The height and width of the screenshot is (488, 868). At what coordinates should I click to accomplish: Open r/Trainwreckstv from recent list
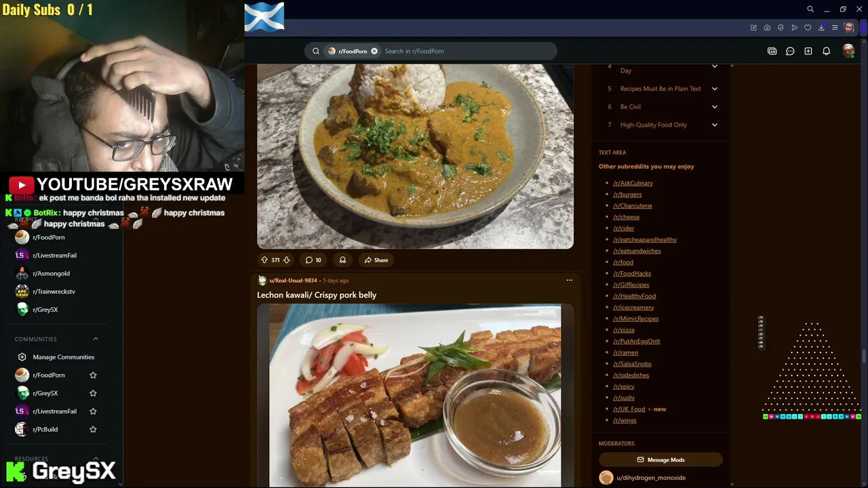54,291
